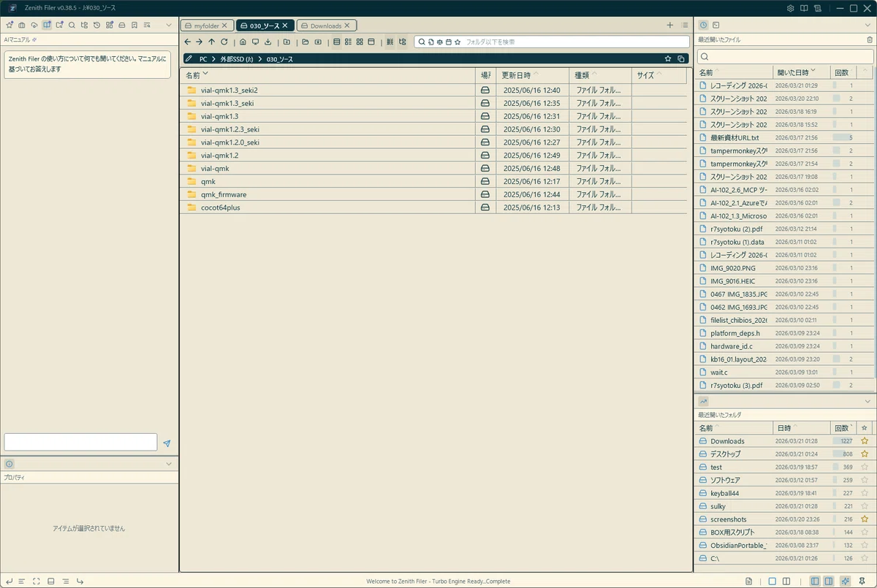Sort by 種類 column header

600,75
